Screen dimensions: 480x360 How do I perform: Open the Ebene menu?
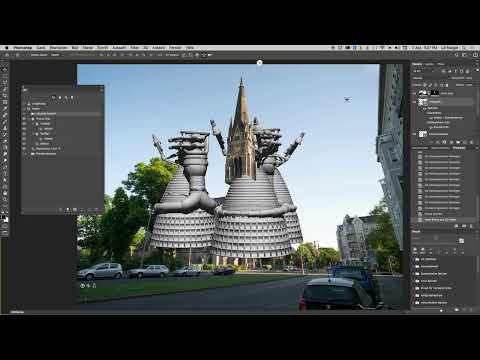(x=88, y=48)
